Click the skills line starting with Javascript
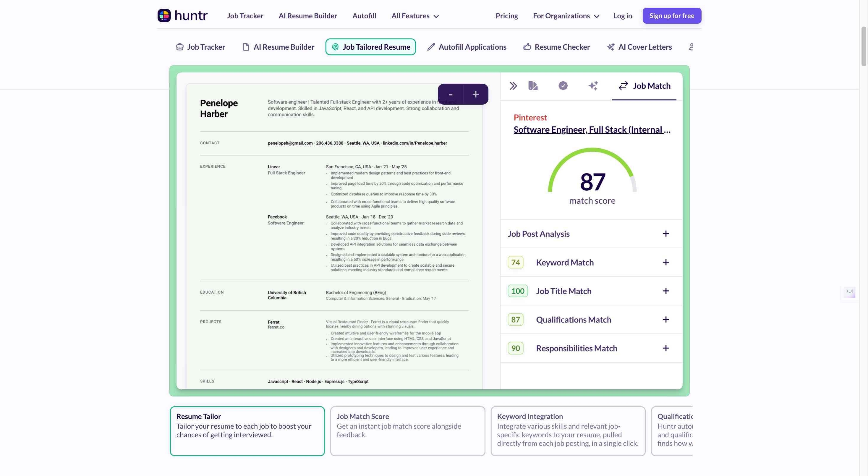868x476 pixels. click(x=318, y=381)
